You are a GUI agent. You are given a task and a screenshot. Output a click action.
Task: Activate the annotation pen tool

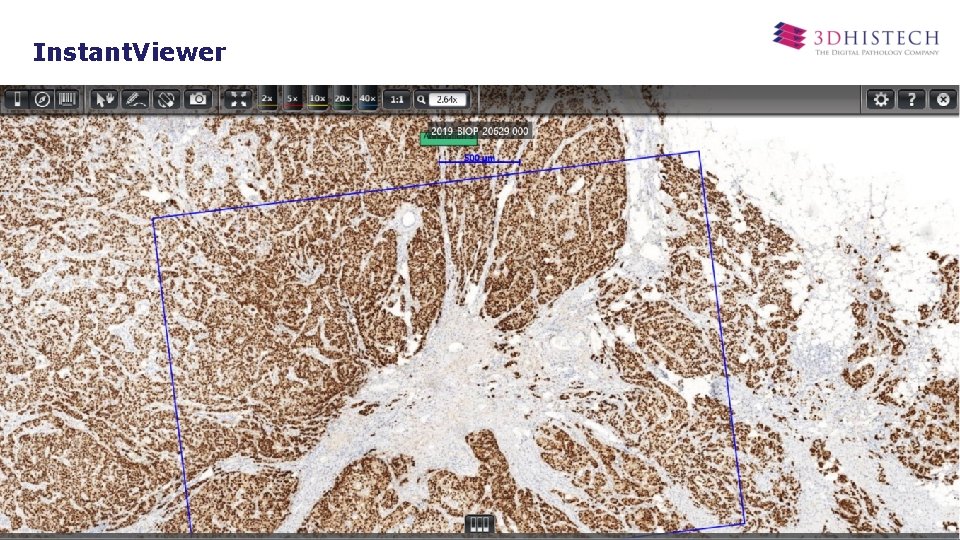(135, 99)
